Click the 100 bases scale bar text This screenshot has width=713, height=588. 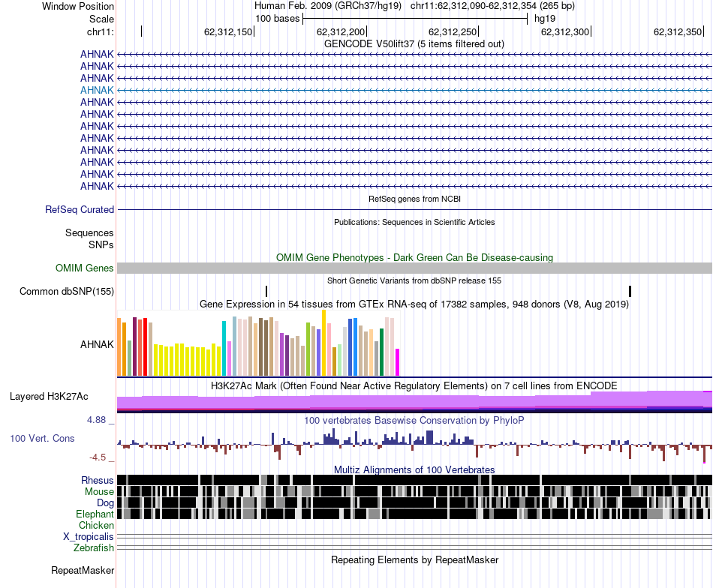(x=278, y=19)
